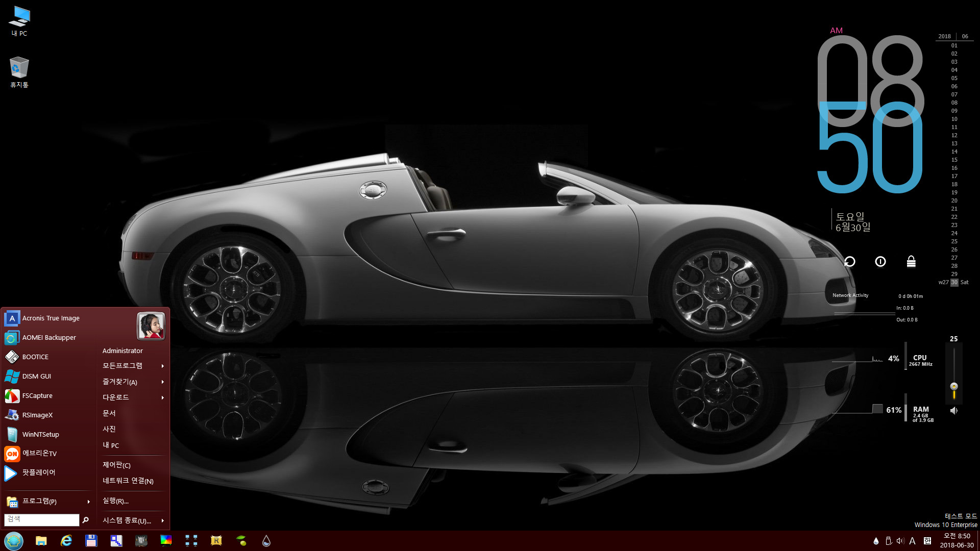Click the restart icon on desktop widget

pyautogui.click(x=850, y=262)
